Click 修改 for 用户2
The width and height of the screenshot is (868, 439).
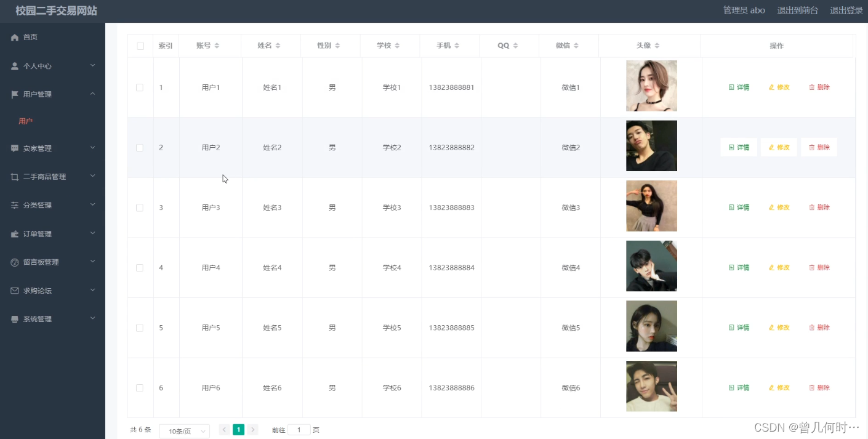(x=779, y=148)
